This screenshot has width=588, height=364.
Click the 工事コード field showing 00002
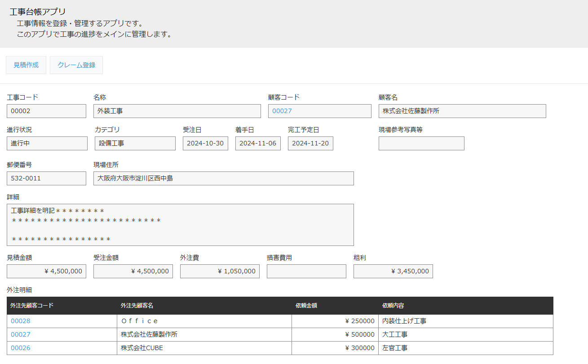pyautogui.click(x=46, y=111)
